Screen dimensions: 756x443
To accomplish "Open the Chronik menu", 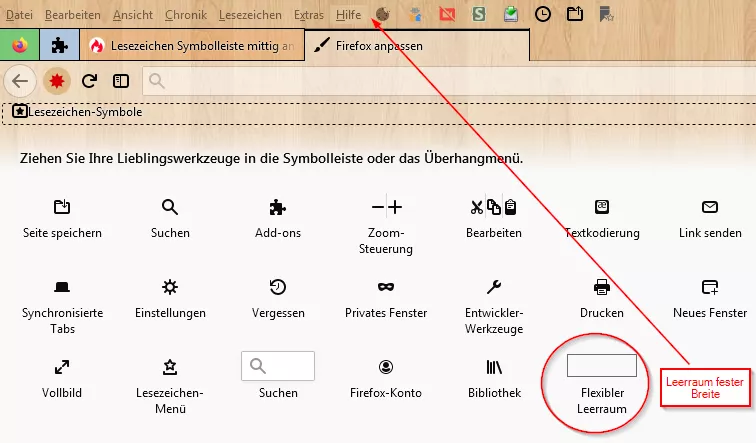I will [186, 15].
